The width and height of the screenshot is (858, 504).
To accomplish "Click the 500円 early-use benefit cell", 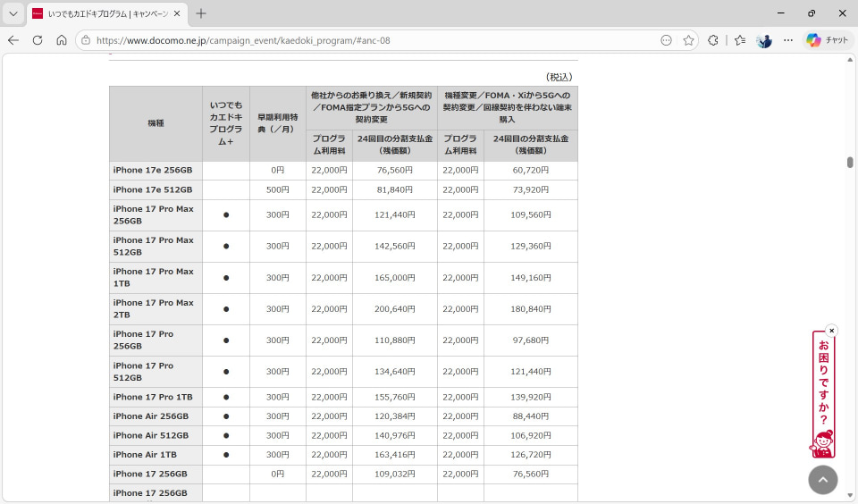I will coord(277,189).
